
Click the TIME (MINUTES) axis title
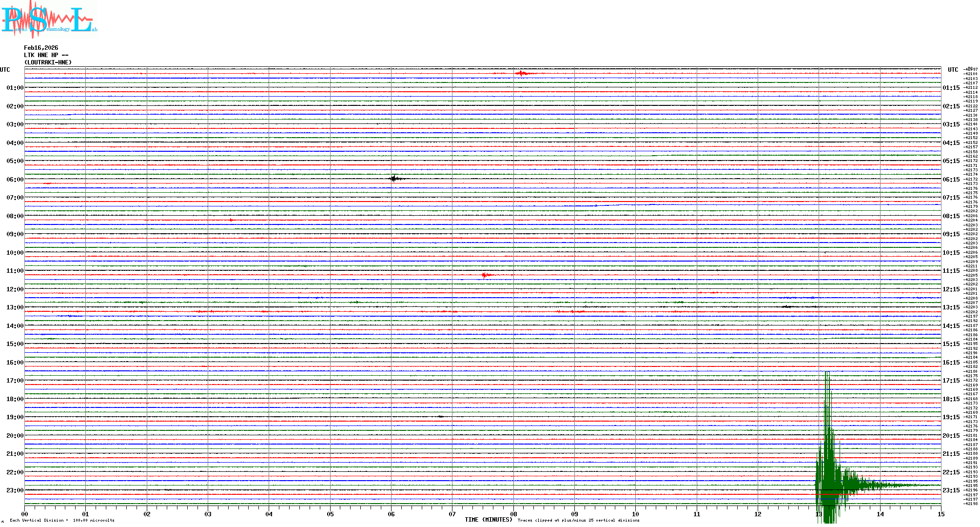[489, 520]
